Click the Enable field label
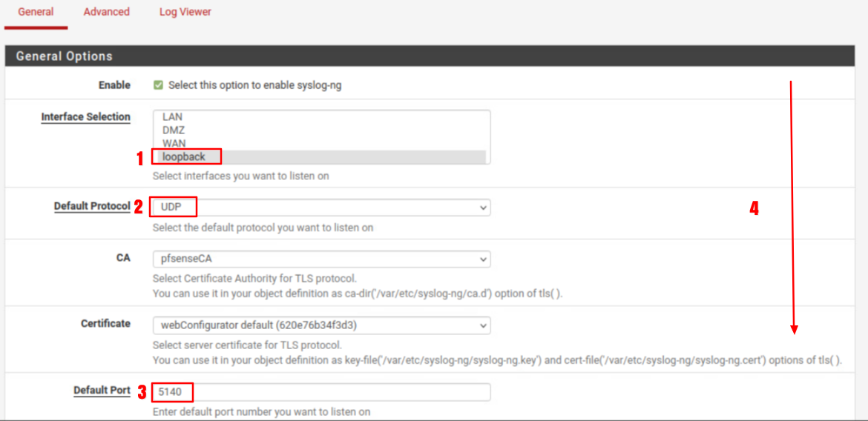Viewport: 868px width, 421px height. [114, 85]
